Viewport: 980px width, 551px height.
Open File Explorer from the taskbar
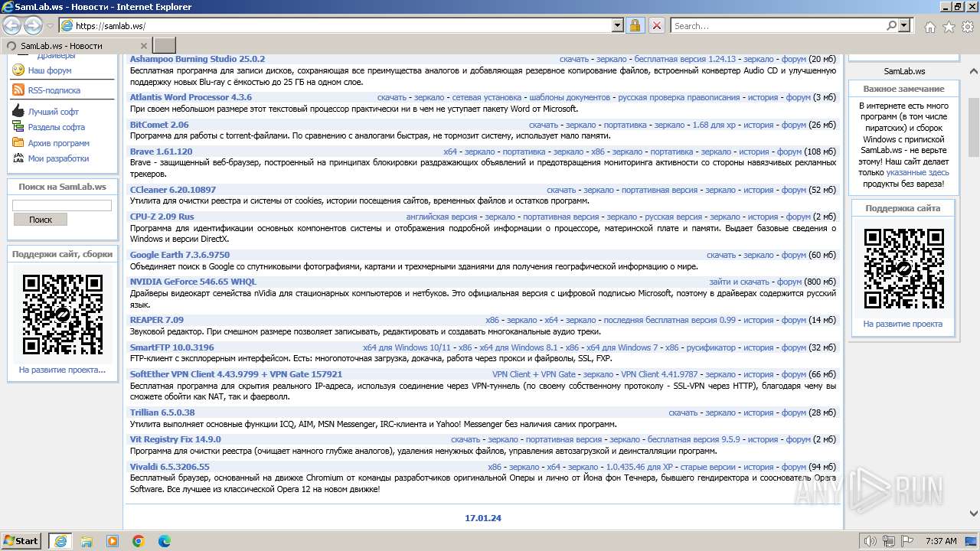click(x=86, y=541)
